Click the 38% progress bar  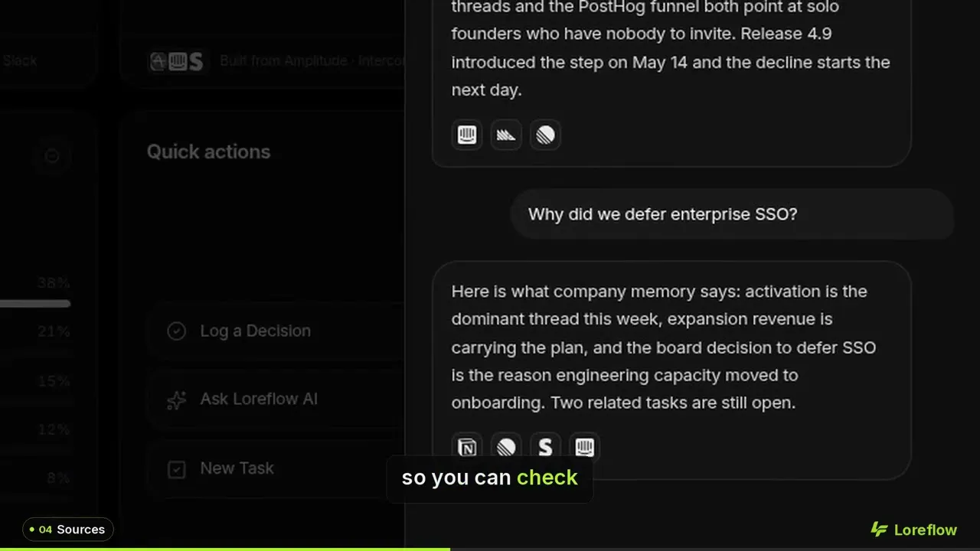pyautogui.click(x=35, y=304)
